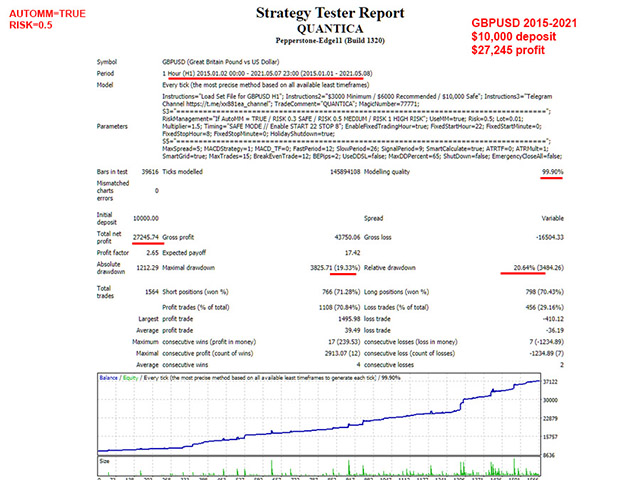This screenshot has height=480, width=640.
Task: Click maximal consecutive loss -1234.89 (7)
Action: pos(546,353)
